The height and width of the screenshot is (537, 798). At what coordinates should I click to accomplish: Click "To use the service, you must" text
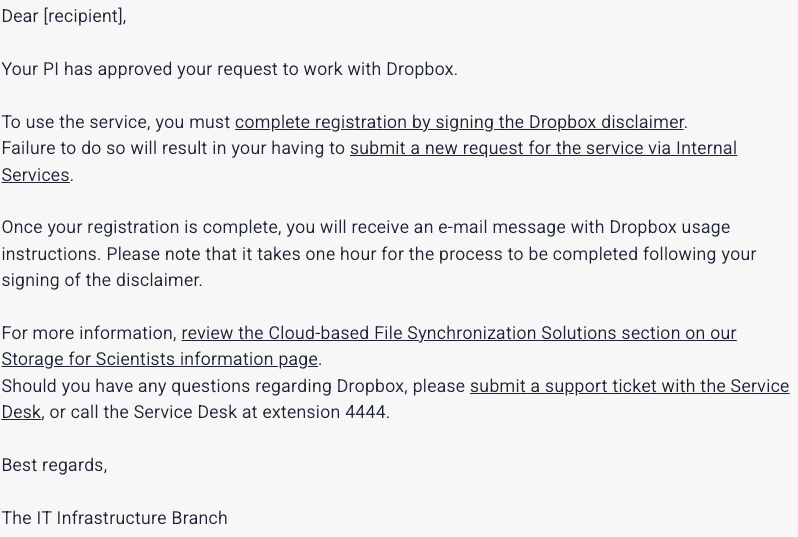pos(116,122)
